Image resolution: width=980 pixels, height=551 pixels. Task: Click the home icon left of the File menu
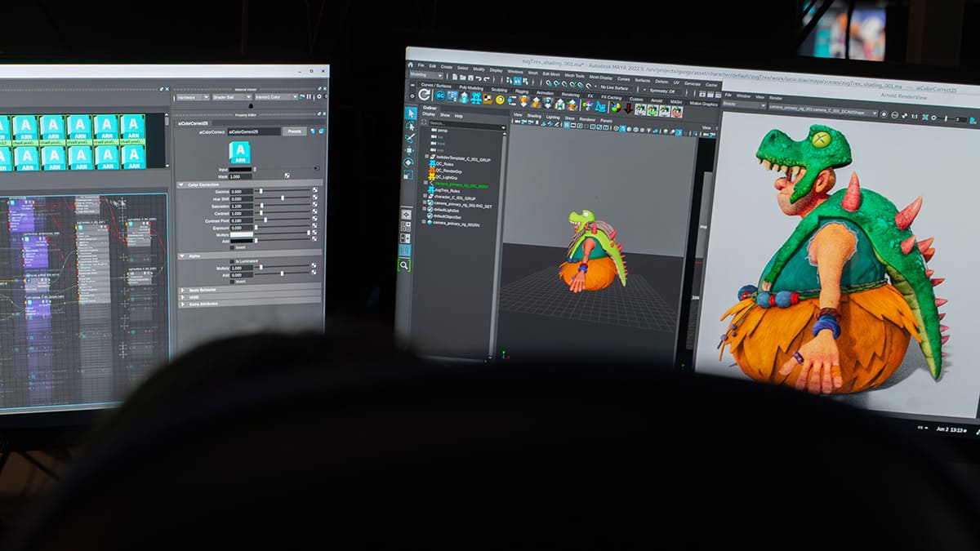click(x=411, y=64)
